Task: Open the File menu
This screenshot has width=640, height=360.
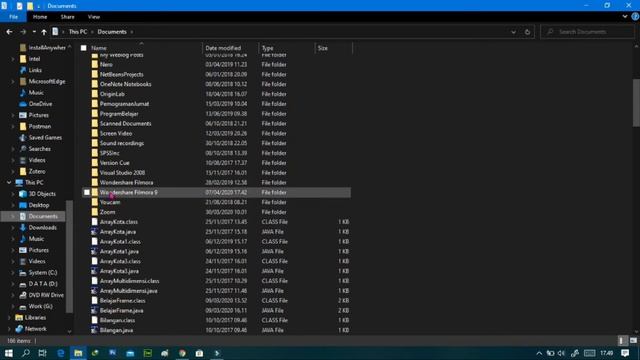Action: [x=13, y=17]
